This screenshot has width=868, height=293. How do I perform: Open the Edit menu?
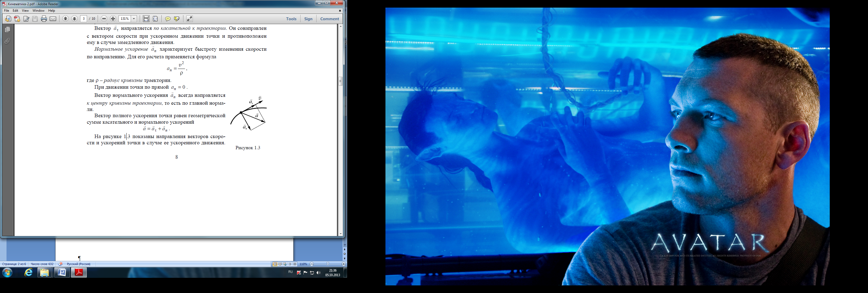(15, 11)
